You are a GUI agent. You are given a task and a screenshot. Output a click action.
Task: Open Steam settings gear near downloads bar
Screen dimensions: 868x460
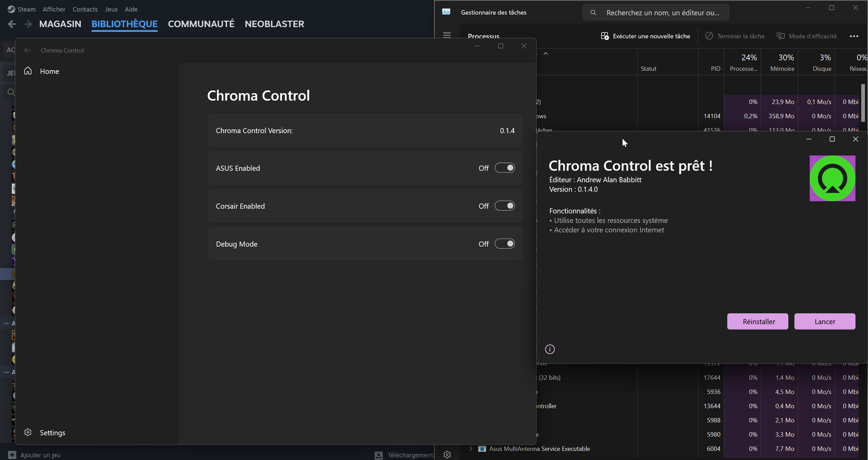[447, 455]
